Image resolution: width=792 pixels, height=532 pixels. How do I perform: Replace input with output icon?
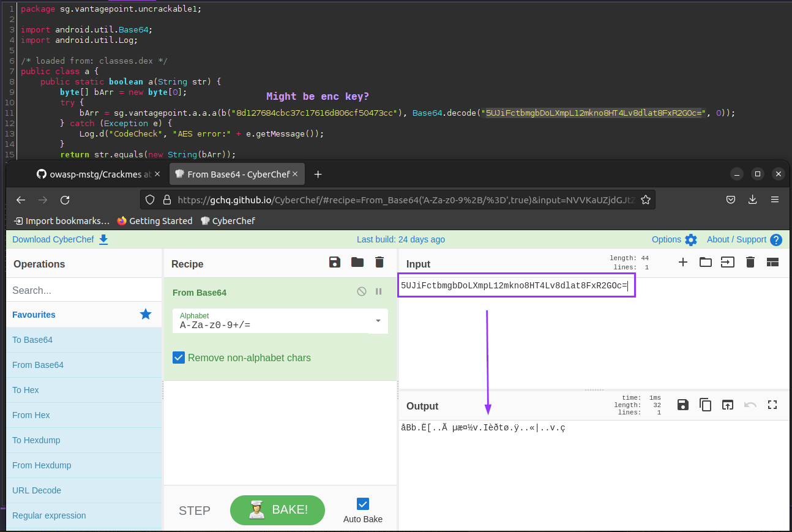click(728, 405)
